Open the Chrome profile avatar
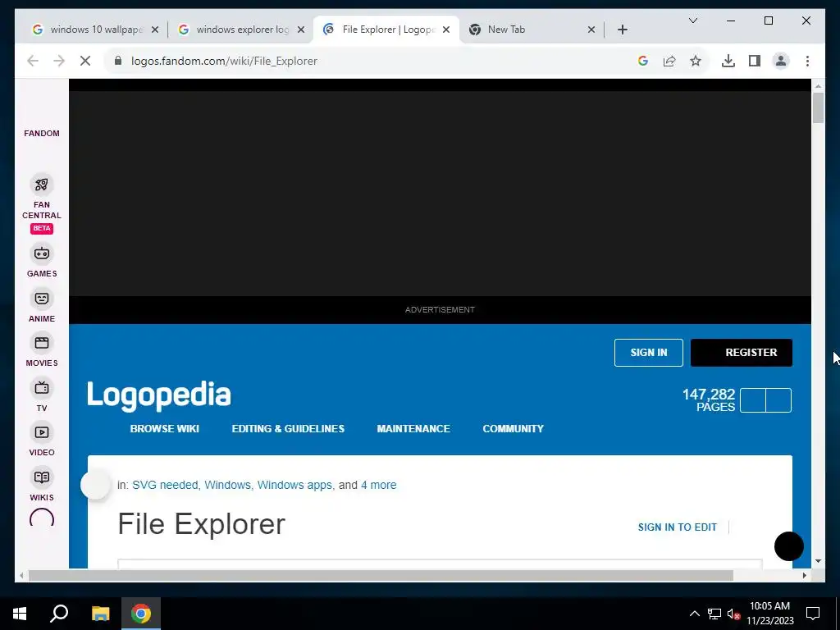 pos(781,61)
